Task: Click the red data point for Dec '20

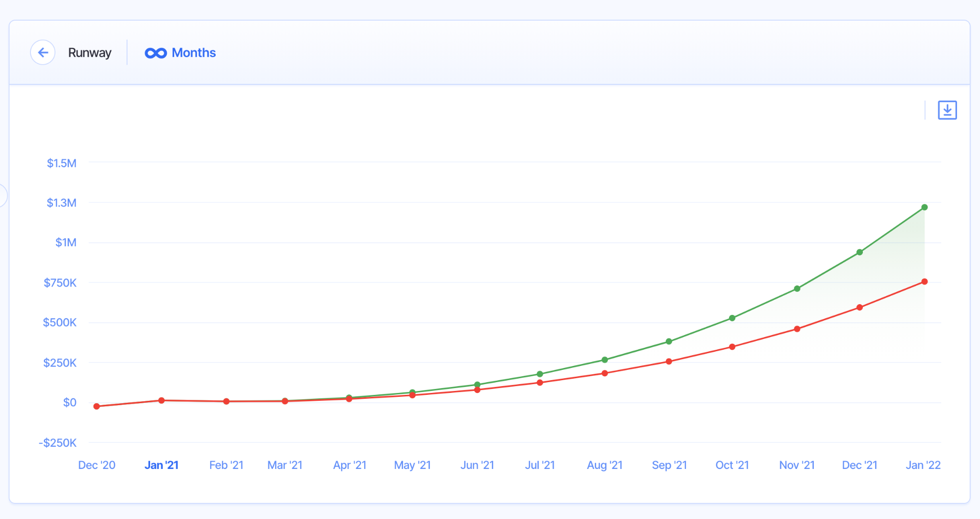Action: [x=96, y=406]
